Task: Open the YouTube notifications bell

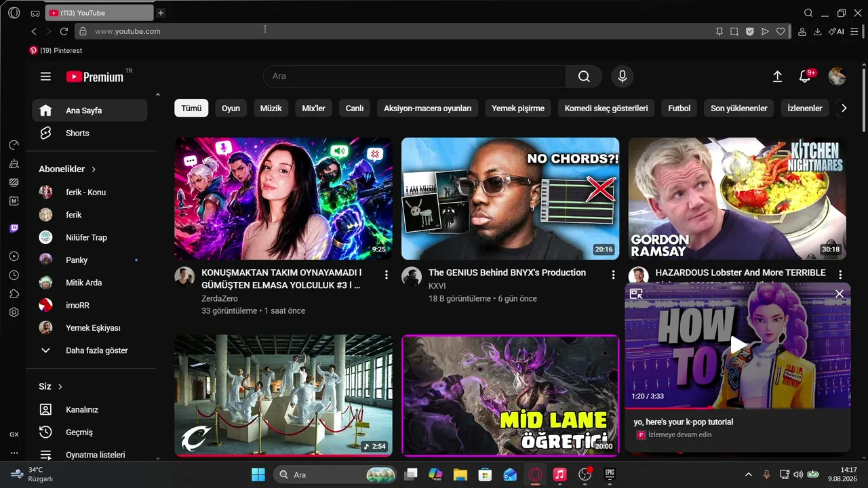Action: (x=805, y=77)
